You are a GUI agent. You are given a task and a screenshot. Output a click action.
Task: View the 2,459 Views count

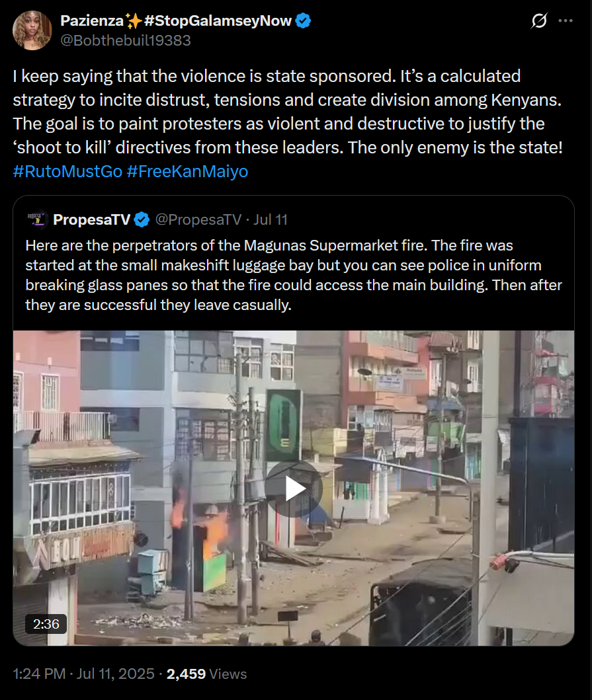206,674
